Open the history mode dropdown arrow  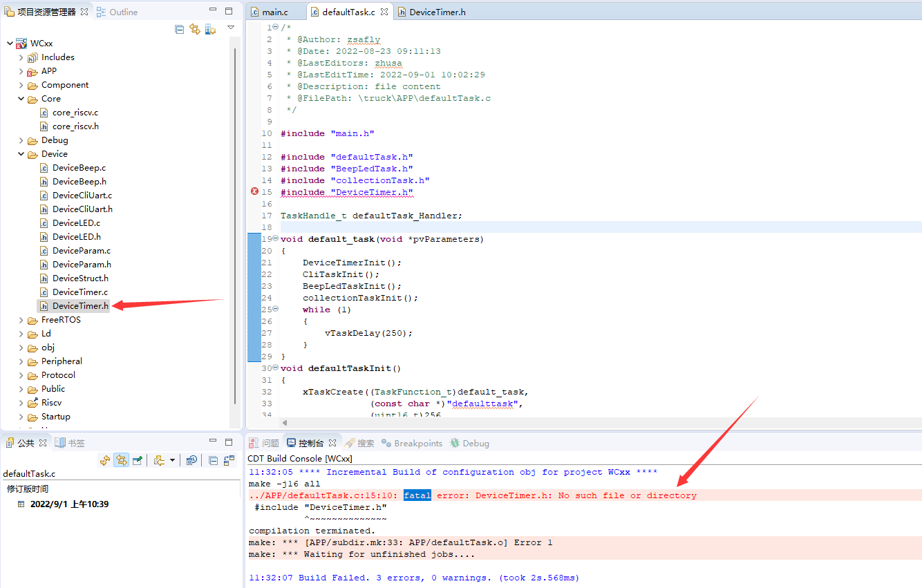(x=172, y=460)
